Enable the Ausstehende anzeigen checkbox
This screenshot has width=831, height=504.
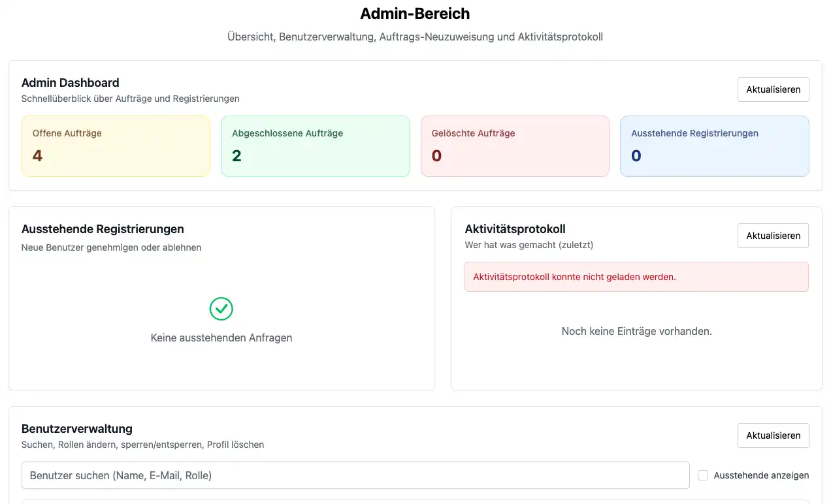pyautogui.click(x=703, y=475)
